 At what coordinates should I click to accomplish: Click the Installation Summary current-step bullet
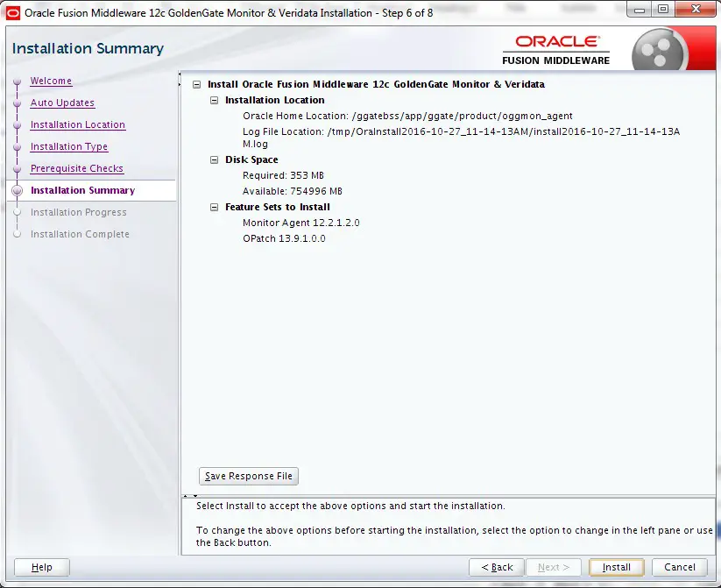pyautogui.click(x=17, y=190)
